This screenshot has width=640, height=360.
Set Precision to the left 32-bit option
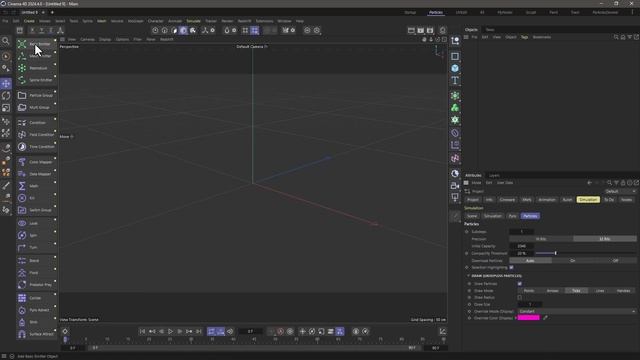pyautogui.click(x=541, y=239)
